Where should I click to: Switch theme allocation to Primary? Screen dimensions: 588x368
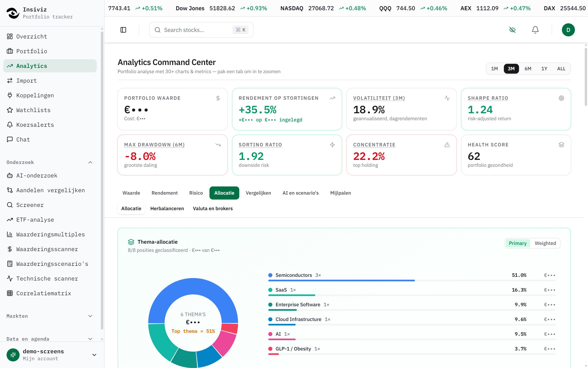[x=518, y=243]
